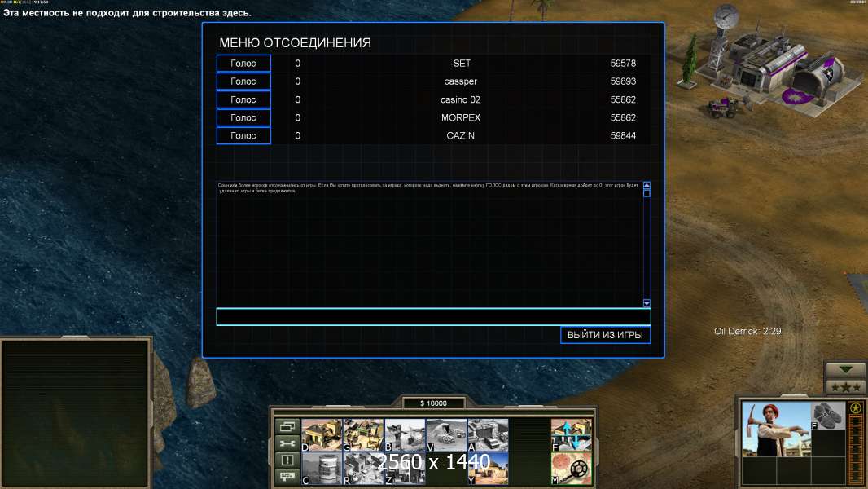868x489 pixels.
Task: Click the value 59893 in the cassper row
Action: (623, 81)
